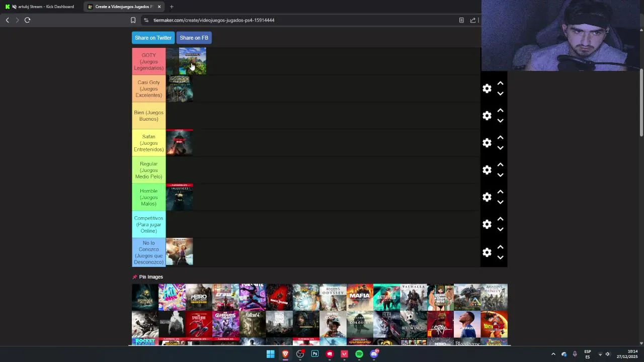Click the Competitivos (Para jugar Online) label
This screenshot has height=362, width=644.
tap(148, 224)
